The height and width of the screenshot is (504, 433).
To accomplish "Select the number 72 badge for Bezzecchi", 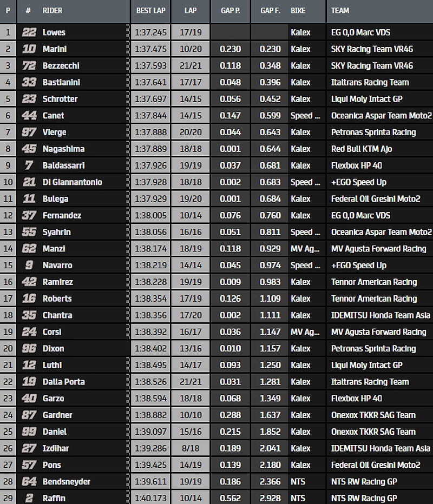I will point(29,66).
